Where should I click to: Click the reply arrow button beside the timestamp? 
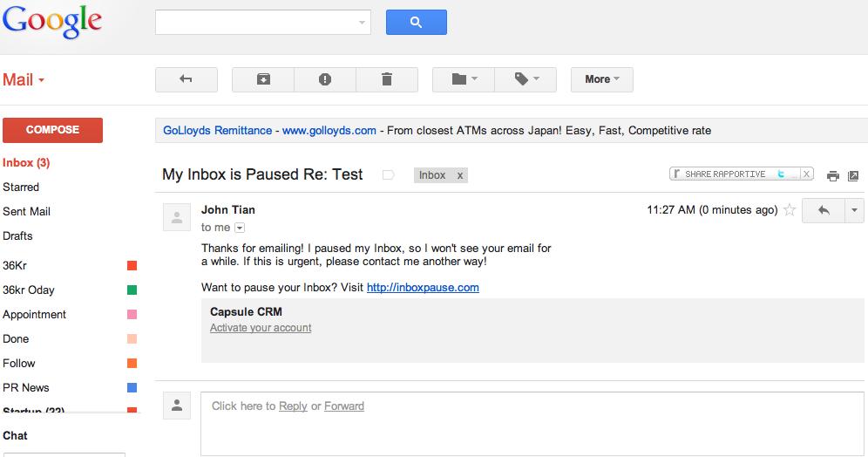824,210
